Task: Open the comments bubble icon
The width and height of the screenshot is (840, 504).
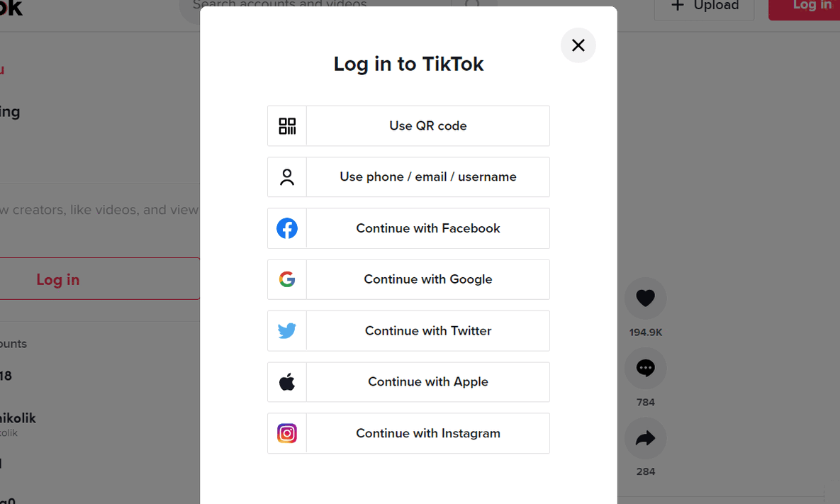Action: click(x=645, y=368)
